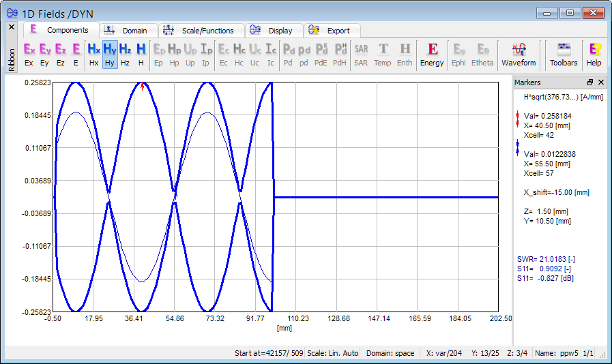Select the Ex field component icon
612x364 pixels.
(29, 53)
